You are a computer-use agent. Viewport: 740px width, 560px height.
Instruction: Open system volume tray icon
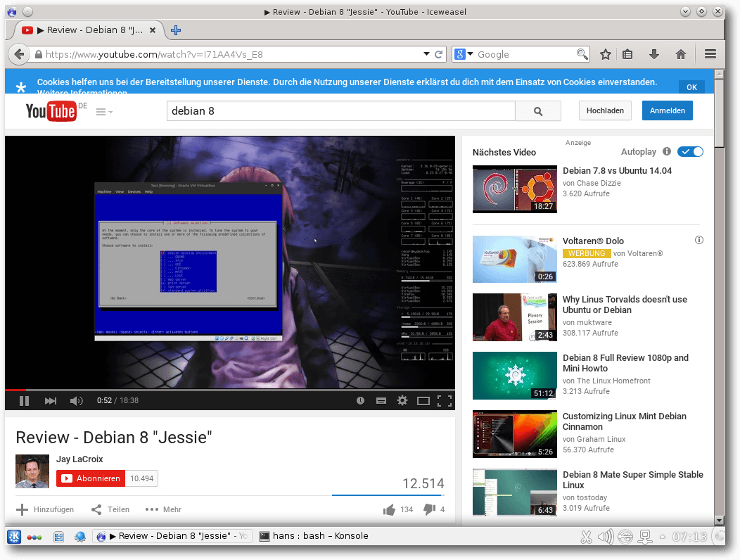(x=606, y=536)
